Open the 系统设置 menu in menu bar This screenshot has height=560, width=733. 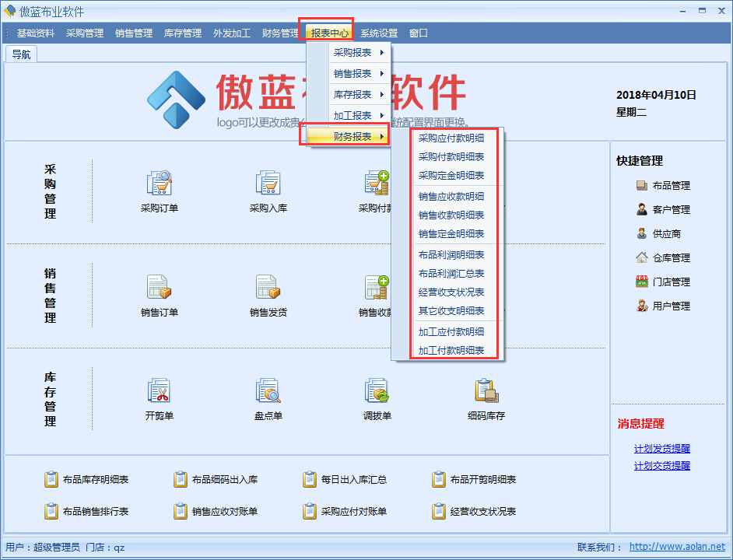point(379,33)
